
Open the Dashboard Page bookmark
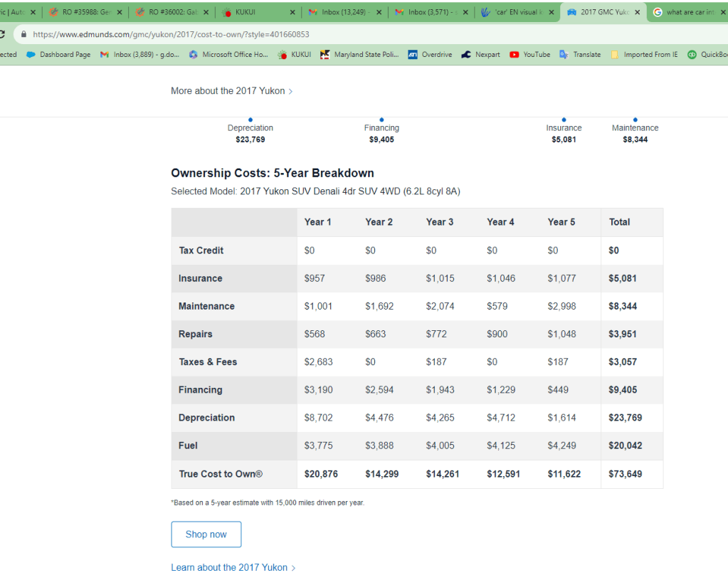pos(58,55)
